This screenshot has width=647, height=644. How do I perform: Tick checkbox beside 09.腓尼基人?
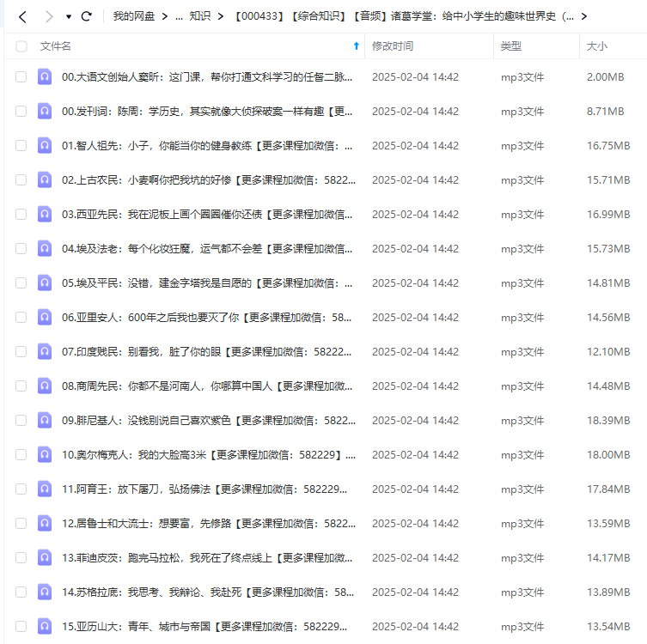21,420
